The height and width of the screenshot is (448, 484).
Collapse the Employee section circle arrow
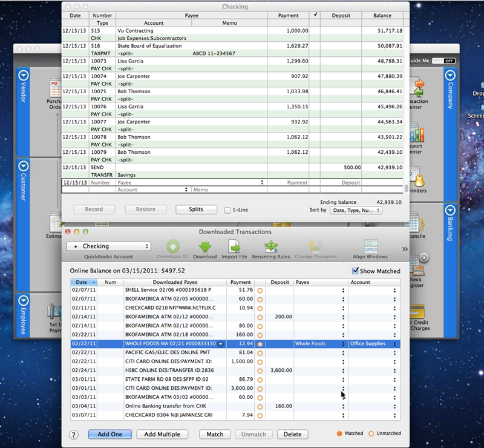24,300
